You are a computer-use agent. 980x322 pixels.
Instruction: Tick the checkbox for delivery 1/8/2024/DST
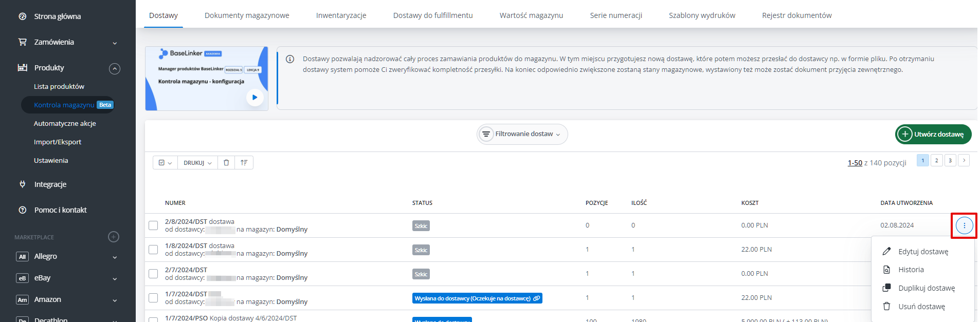[x=153, y=250]
